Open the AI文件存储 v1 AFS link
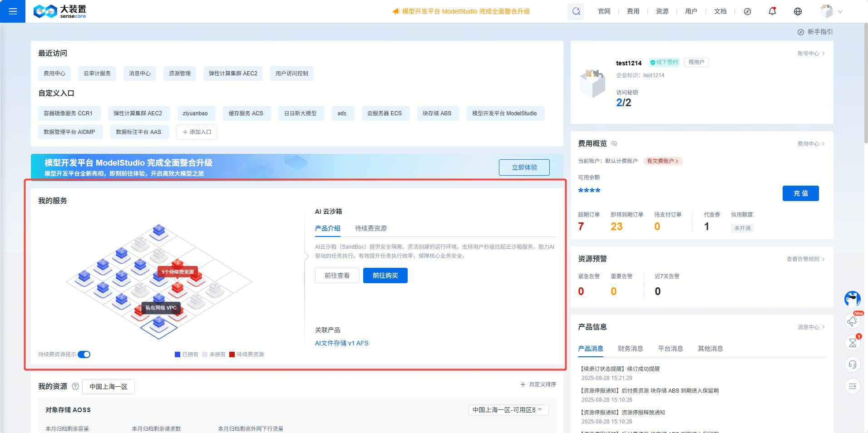 (x=341, y=343)
